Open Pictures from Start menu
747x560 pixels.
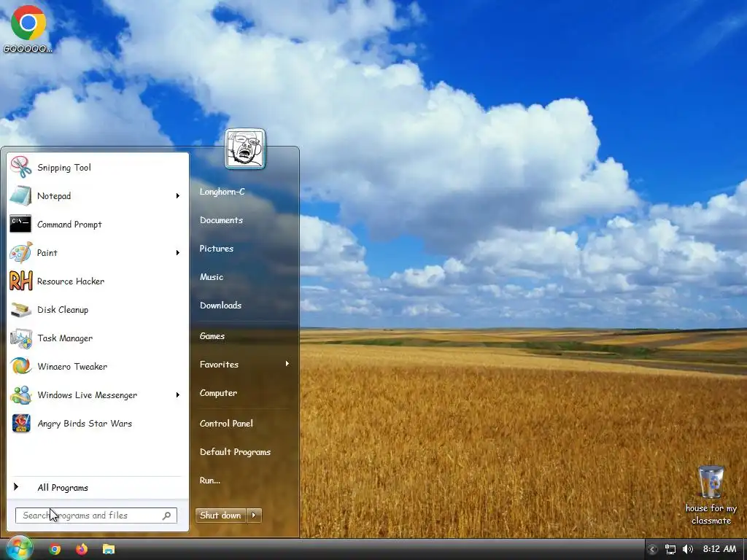217,249
